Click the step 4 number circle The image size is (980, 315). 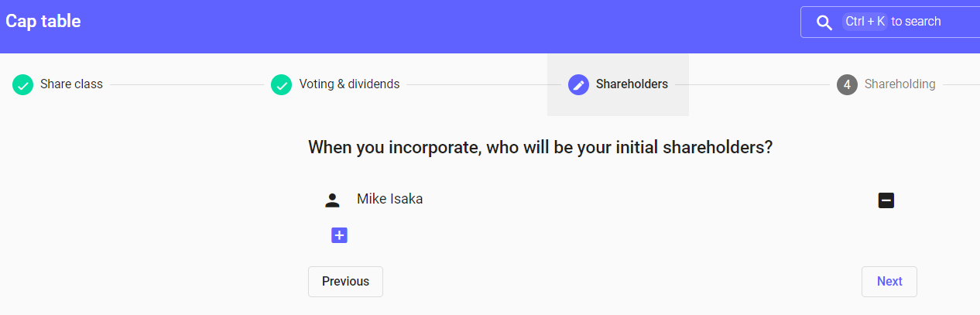(x=847, y=84)
